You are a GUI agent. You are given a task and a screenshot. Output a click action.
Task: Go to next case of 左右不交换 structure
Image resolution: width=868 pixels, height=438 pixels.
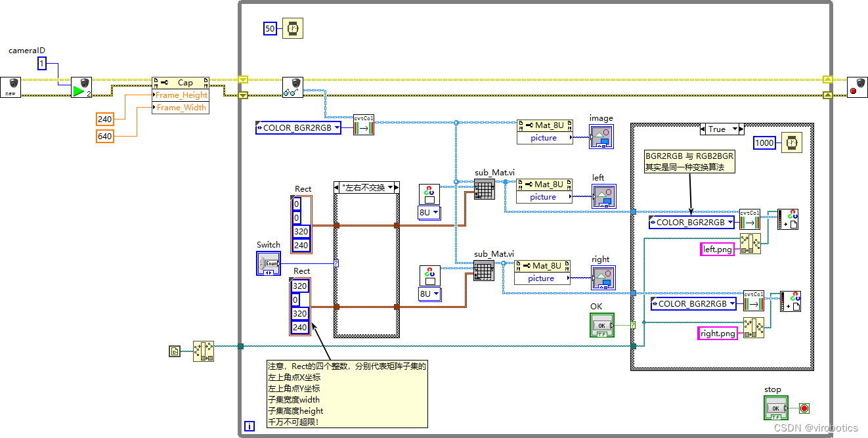click(397, 187)
